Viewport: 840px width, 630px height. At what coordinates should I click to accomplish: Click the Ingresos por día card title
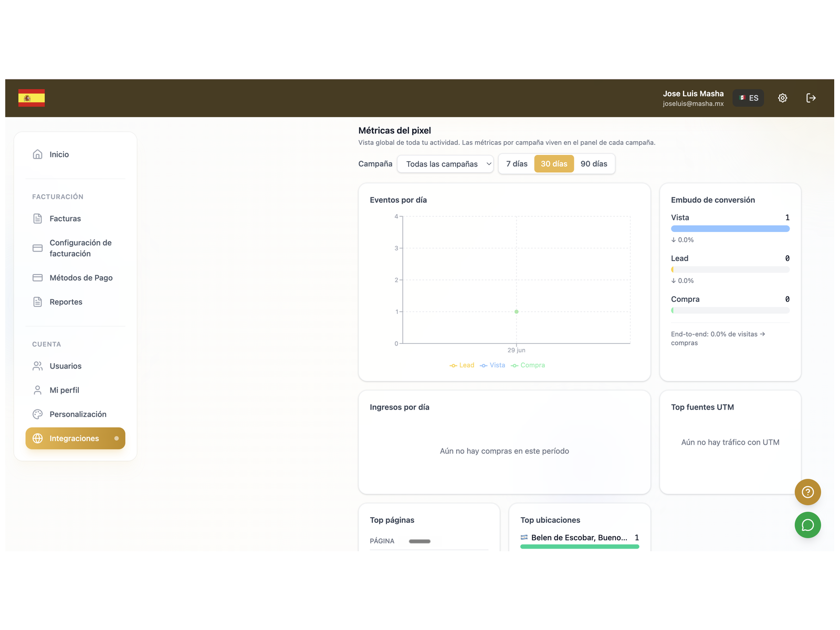point(399,407)
